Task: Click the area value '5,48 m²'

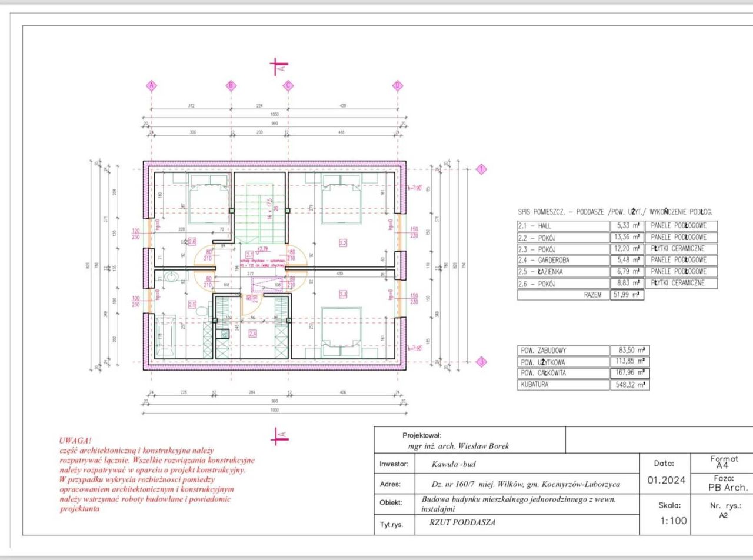Action: click(x=627, y=260)
